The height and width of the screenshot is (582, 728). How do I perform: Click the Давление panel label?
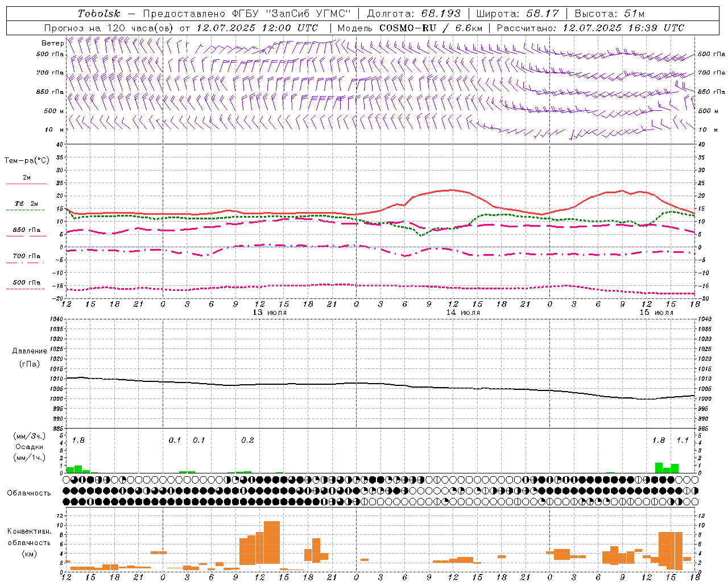coord(30,351)
